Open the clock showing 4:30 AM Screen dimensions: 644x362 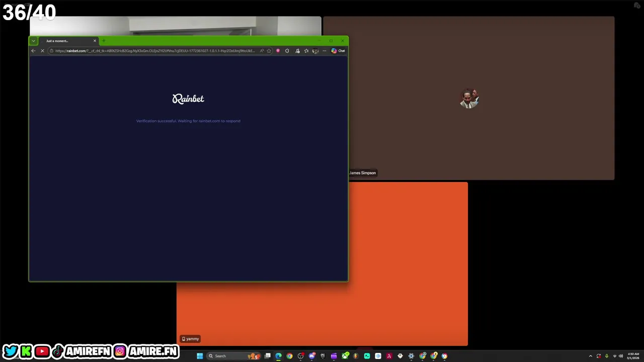(633, 356)
